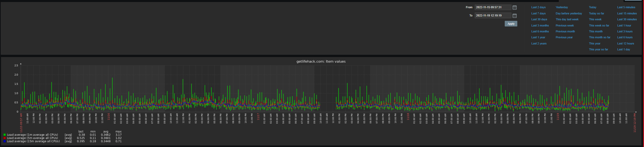
Task: Open the To date calendar picker
Action: (514, 16)
